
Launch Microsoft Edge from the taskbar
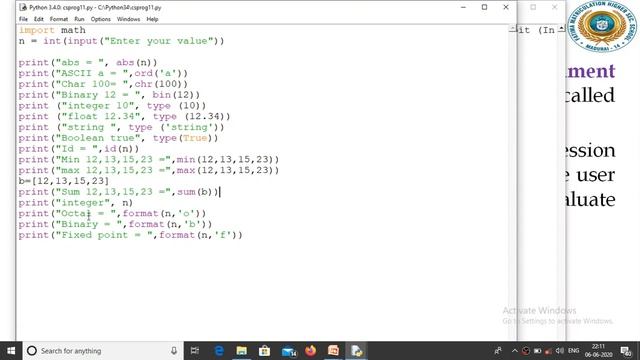(x=219, y=351)
